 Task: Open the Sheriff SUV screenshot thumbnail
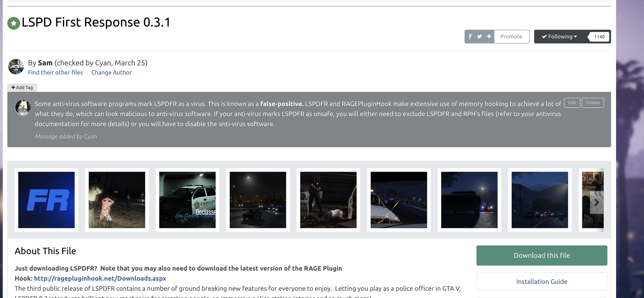point(187,200)
